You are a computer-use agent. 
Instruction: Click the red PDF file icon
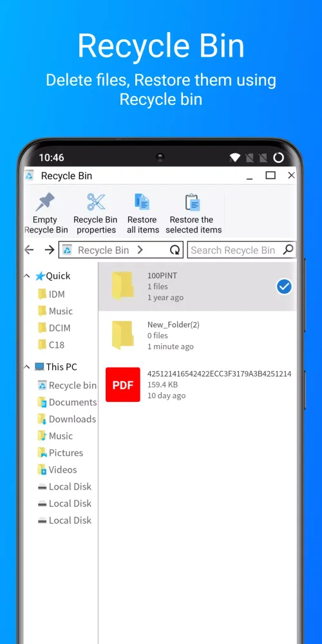tap(123, 384)
